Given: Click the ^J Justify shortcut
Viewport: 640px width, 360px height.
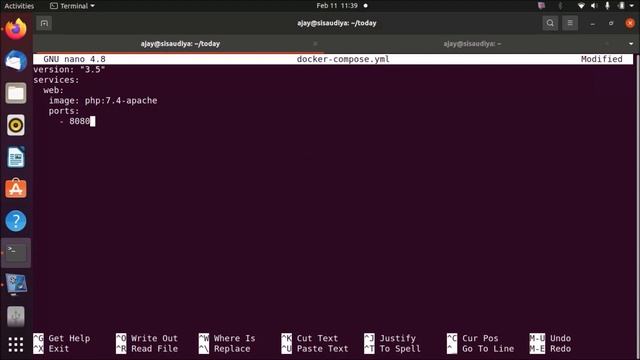Looking at the screenshot, I should pyautogui.click(x=390, y=338).
